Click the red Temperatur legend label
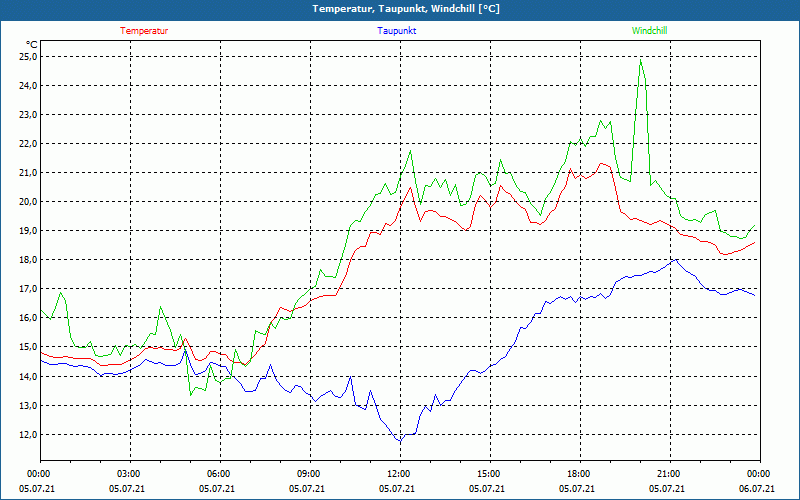 click(x=144, y=31)
